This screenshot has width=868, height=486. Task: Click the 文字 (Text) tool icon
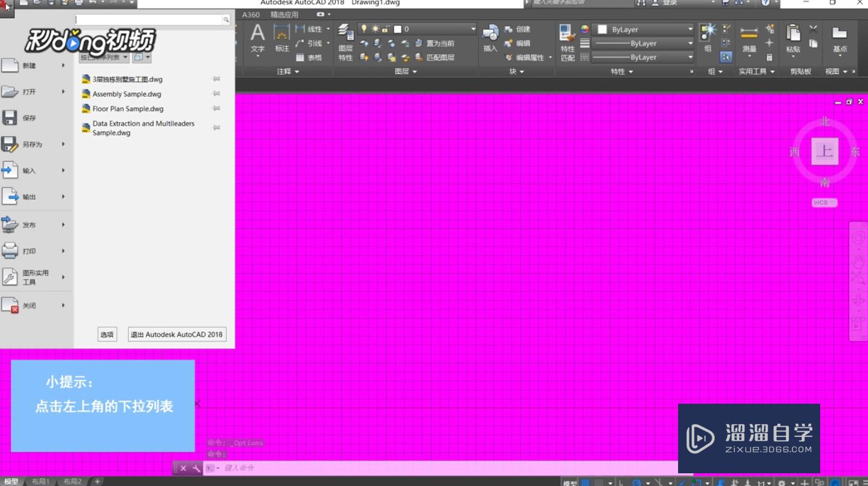(258, 33)
